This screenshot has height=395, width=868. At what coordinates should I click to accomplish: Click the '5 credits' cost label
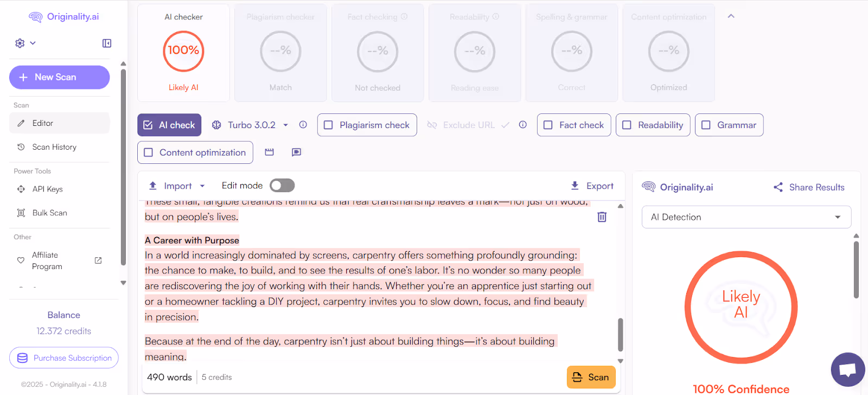(216, 377)
